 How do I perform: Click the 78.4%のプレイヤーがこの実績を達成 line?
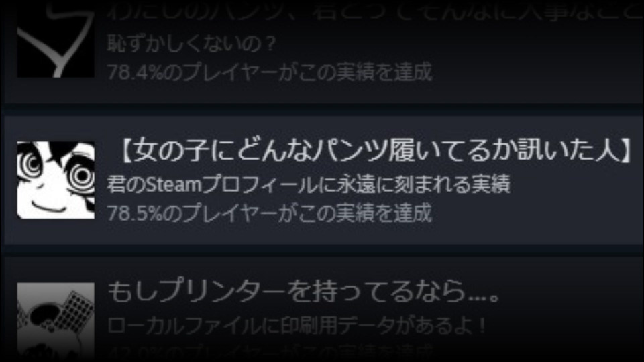click(x=270, y=72)
